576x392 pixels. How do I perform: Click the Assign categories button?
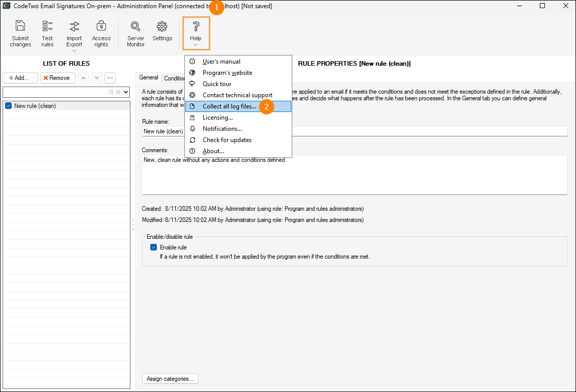coord(171,378)
